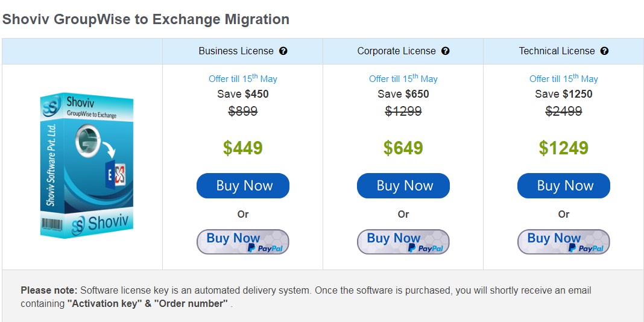Click the offer date text under Business License

point(243,78)
